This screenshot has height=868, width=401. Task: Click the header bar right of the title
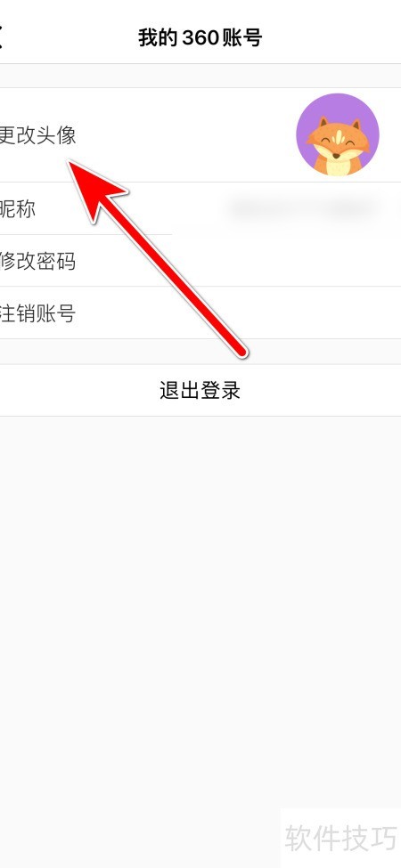(x=331, y=37)
